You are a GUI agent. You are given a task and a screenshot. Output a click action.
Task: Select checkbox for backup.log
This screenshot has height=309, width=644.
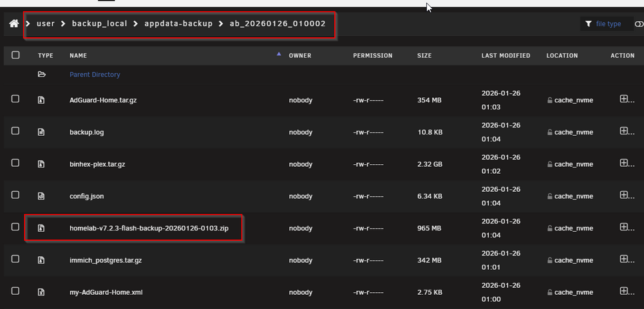[15, 131]
